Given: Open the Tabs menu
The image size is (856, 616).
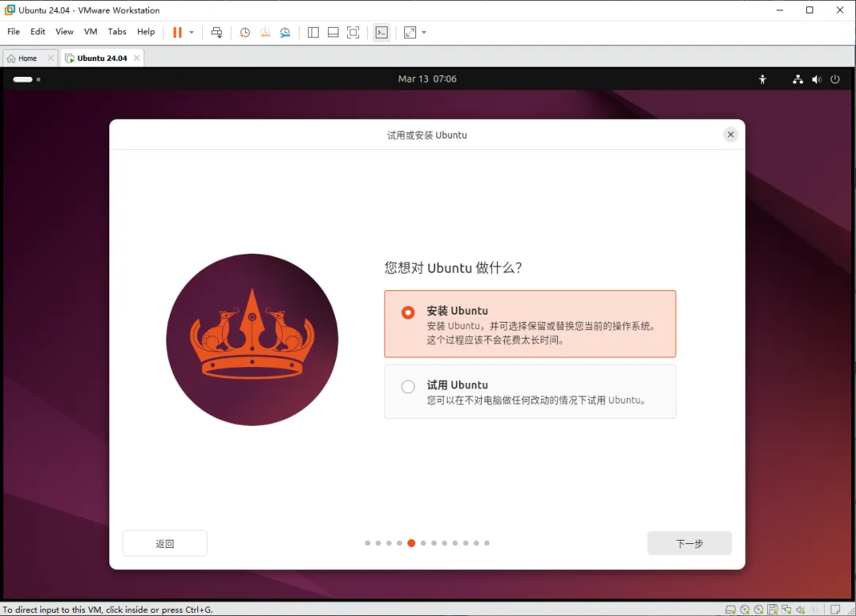Looking at the screenshot, I should (117, 32).
